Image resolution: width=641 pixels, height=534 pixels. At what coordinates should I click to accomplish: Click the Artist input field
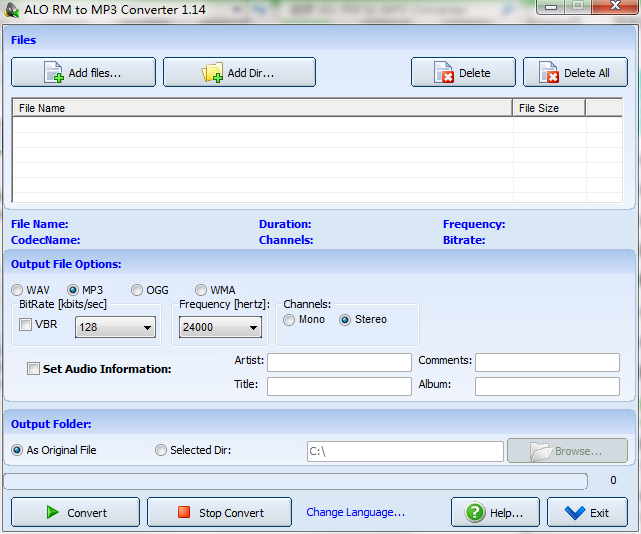click(339, 362)
